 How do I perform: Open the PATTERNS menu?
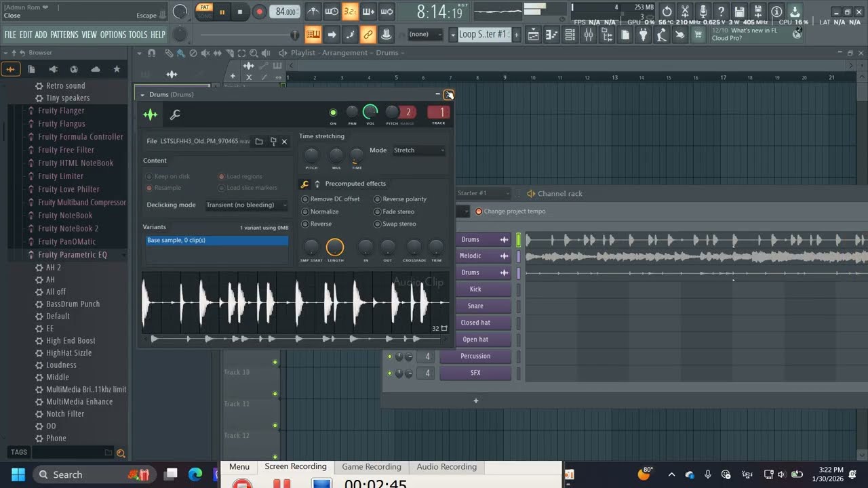tap(64, 35)
